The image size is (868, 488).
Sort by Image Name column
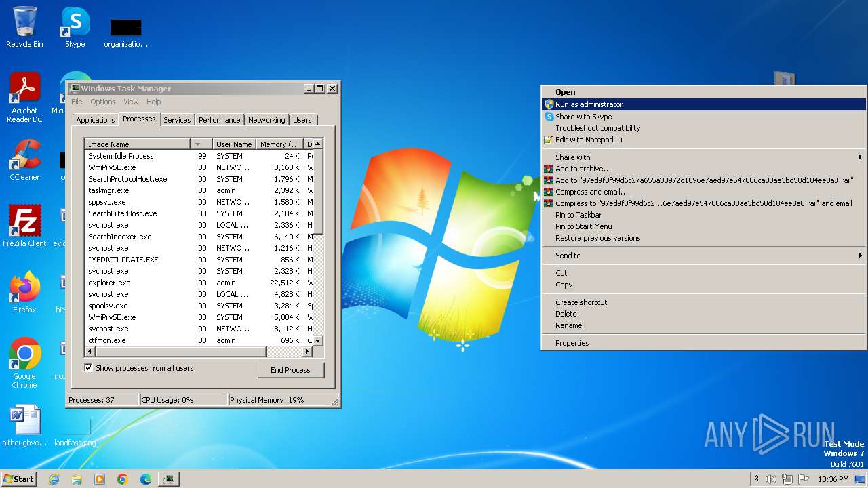pos(138,144)
